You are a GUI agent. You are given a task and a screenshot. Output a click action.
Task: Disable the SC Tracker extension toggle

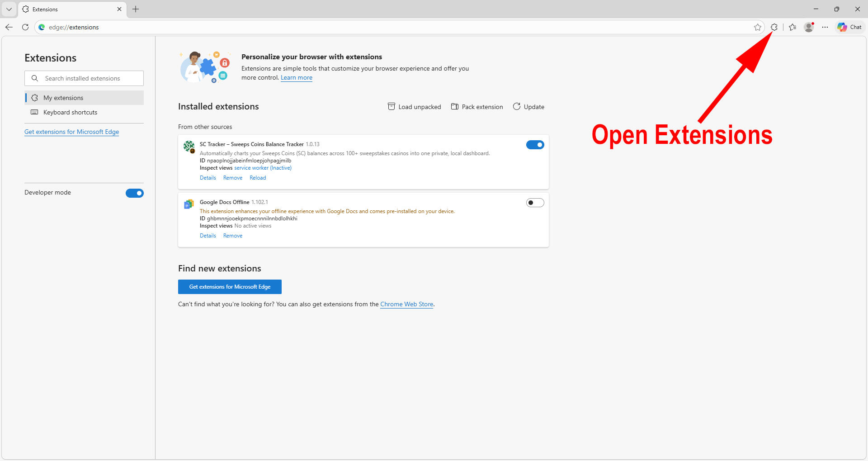[x=535, y=145]
